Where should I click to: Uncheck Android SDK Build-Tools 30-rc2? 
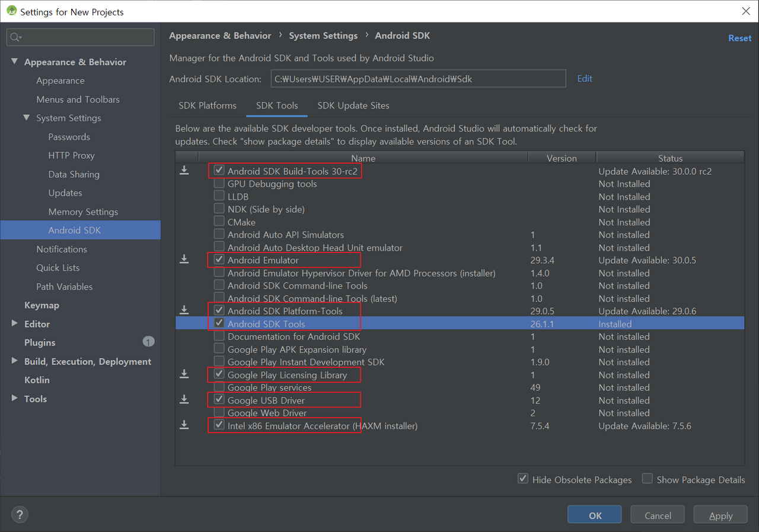[219, 171]
